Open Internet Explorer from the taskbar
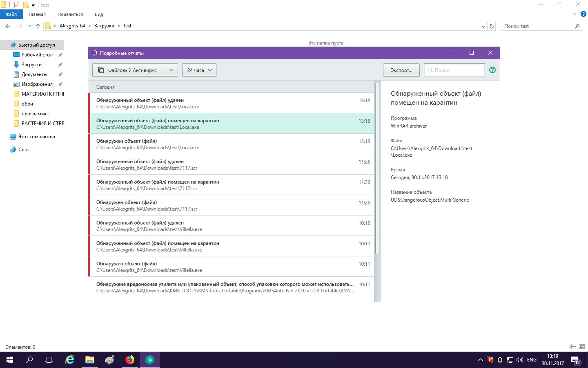Image resolution: width=588 pixels, height=368 pixels. (x=70, y=360)
